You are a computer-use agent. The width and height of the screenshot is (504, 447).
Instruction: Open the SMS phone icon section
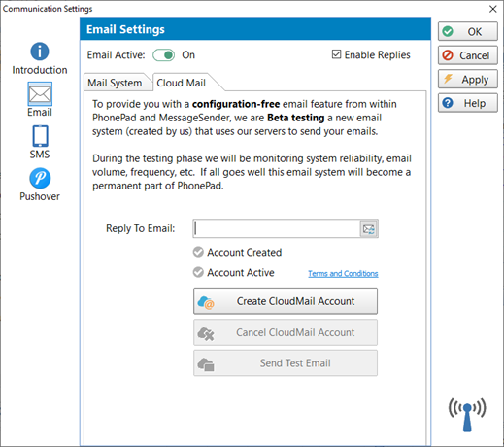pyautogui.click(x=40, y=136)
